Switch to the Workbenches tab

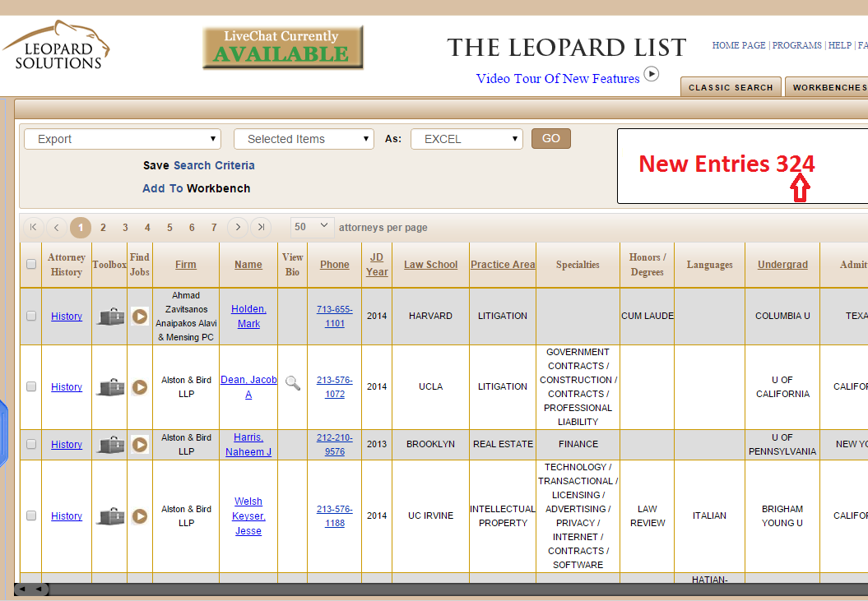pyautogui.click(x=827, y=87)
